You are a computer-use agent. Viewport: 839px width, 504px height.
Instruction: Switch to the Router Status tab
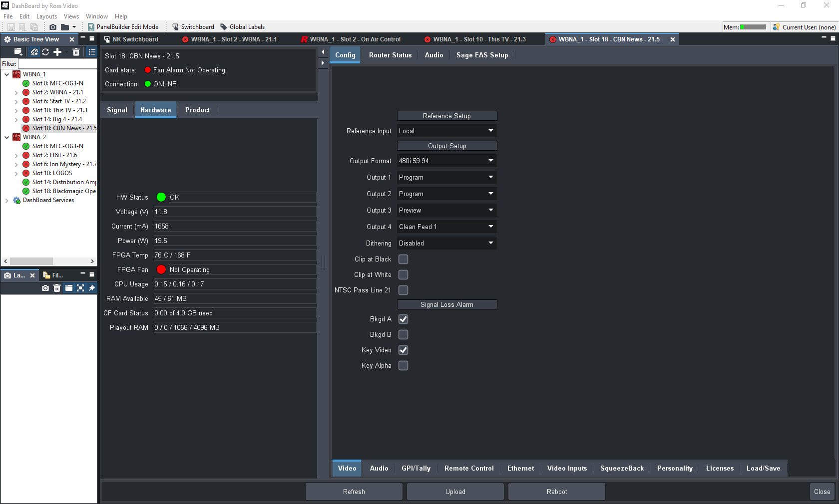pos(390,55)
